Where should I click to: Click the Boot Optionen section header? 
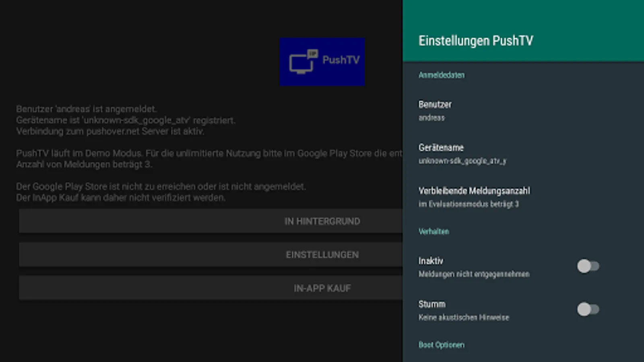click(442, 345)
